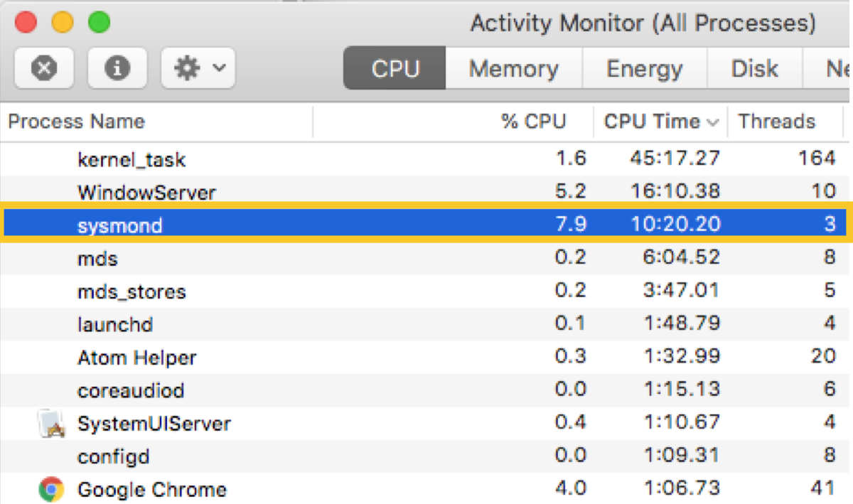Click the 20 threads value
This screenshot has height=504, width=853.
pyautogui.click(x=823, y=358)
